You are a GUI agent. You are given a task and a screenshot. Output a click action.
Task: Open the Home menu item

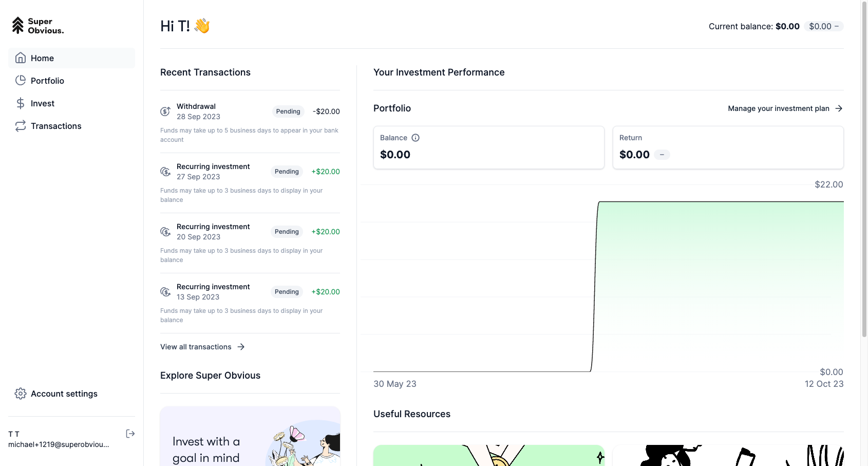pos(71,58)
